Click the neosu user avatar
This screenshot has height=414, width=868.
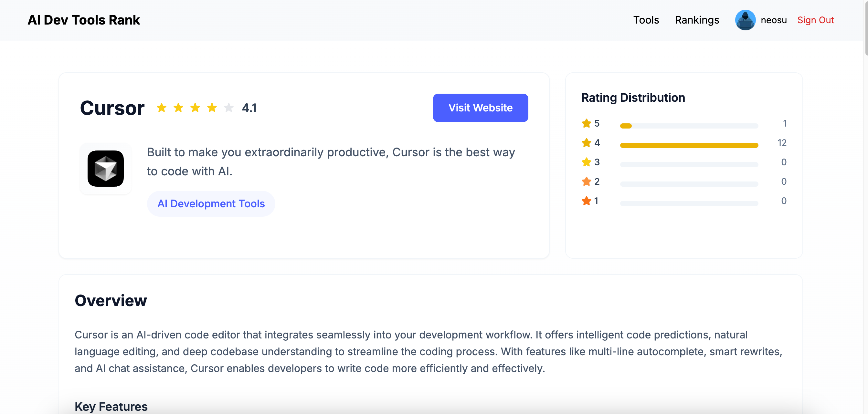click(745, 20)
